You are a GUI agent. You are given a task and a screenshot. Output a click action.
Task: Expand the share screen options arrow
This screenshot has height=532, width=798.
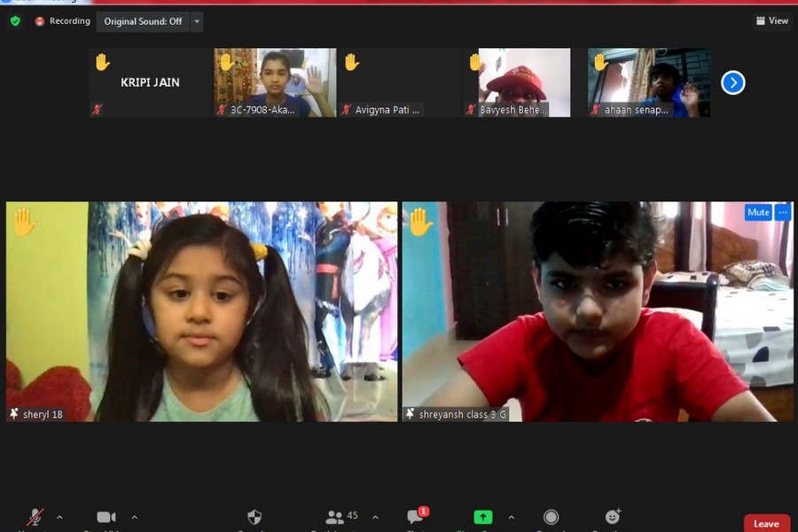click(511, 517)
